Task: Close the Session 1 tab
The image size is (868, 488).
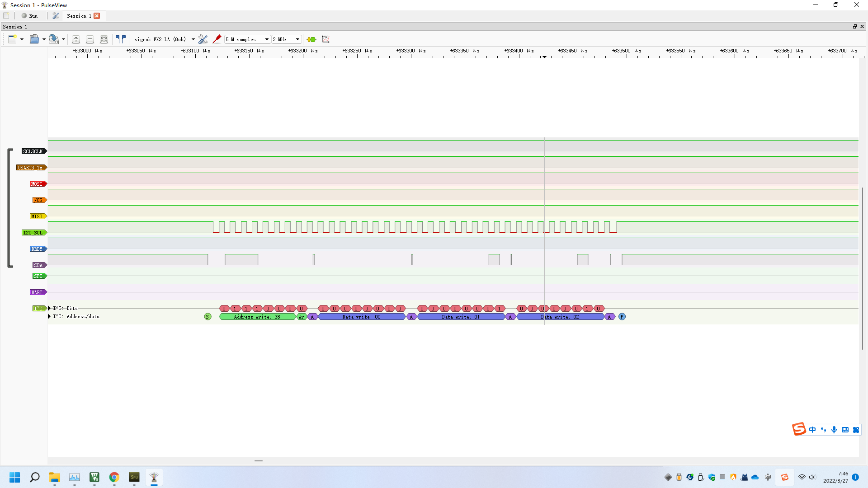Action: click(97, 16)
